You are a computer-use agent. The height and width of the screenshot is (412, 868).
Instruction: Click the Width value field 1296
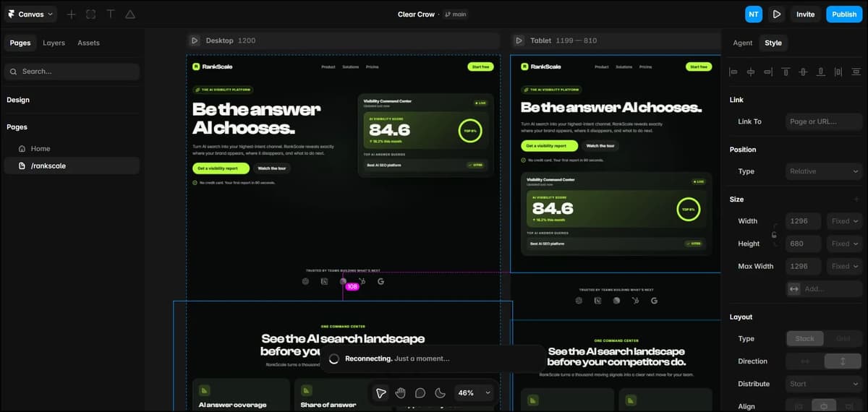pos(804,221)
